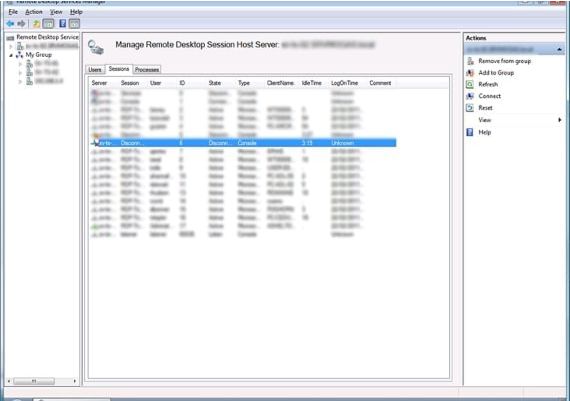Select the My Group tree node
Viewport: 570px width, 401px height.
coord(39,55)
